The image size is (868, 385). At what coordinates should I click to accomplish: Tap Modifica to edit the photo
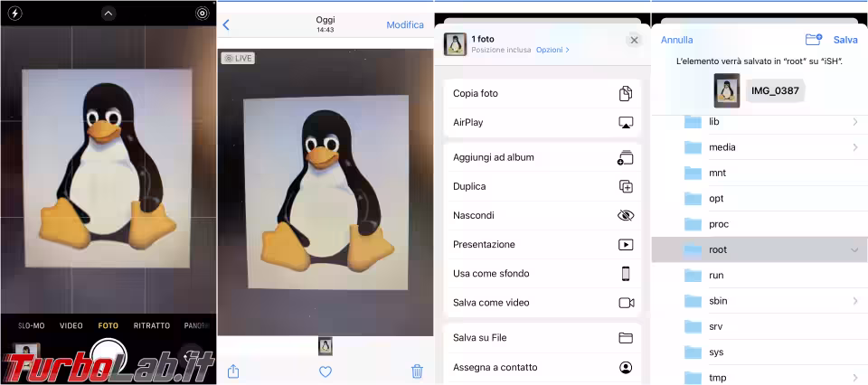pyautogui.click(x=405, y=25)
